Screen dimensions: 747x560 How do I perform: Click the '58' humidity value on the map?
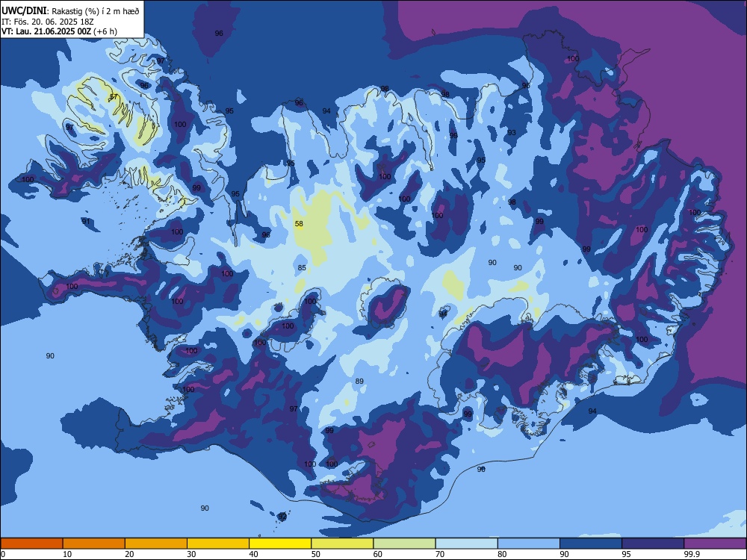(x=300, y=224)
